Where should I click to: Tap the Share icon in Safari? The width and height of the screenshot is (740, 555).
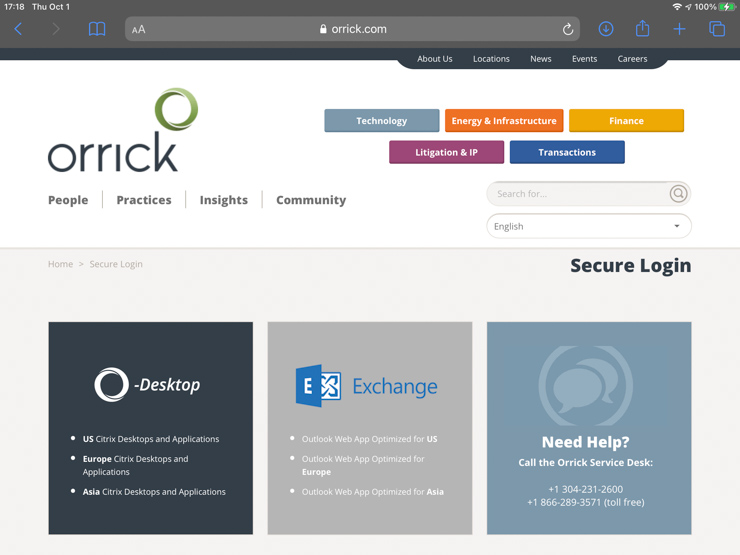[643, 29]
